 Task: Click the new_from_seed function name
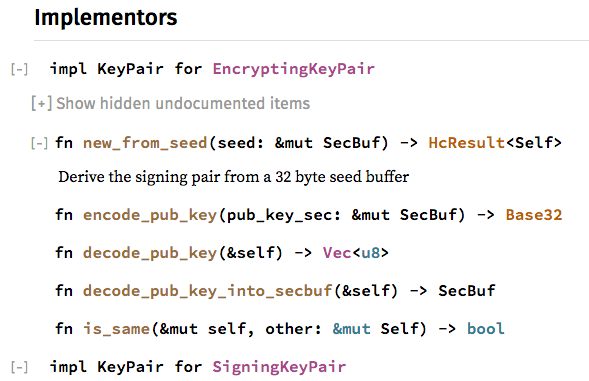(145, 143)
